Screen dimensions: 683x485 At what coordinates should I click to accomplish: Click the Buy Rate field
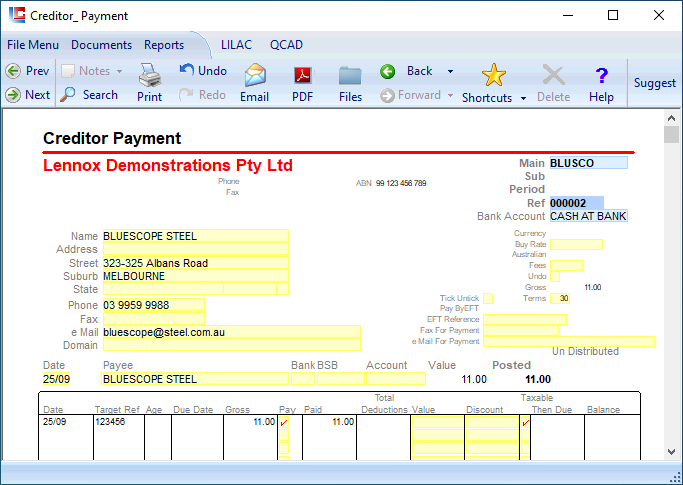[576, 244]
